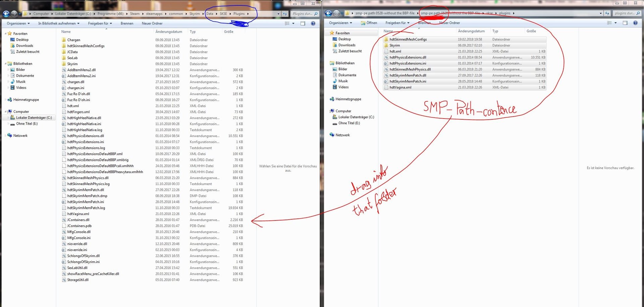Screen dimensions: 644x307
Task: Expand Bilder node in left window
Action: [8, 70]
